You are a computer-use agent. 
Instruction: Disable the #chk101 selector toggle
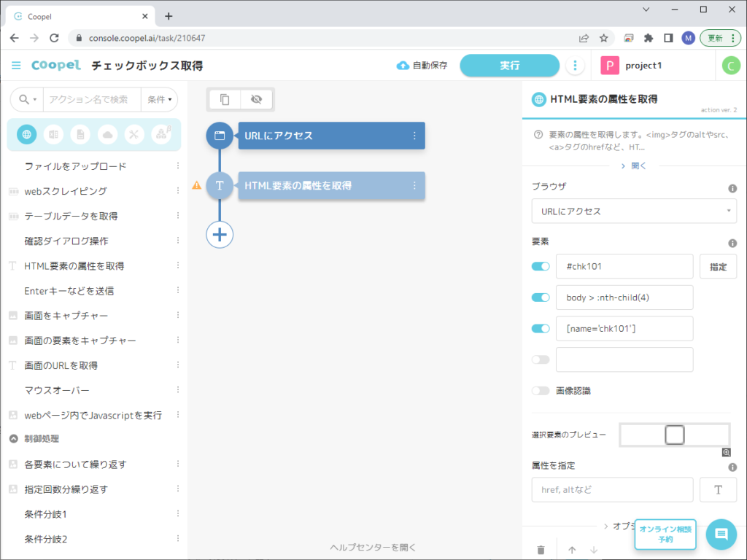tap(541, 267)
